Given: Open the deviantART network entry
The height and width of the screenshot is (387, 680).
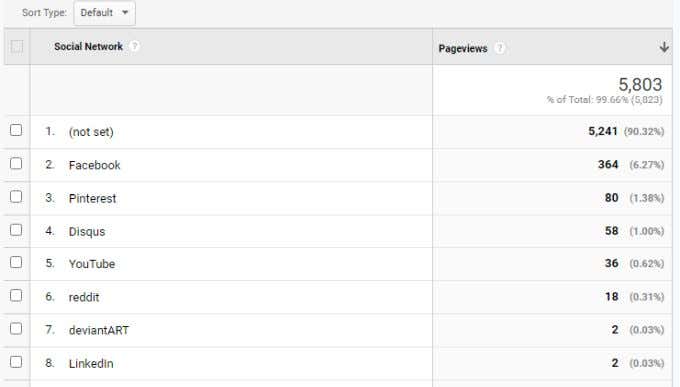Looking at the screenshot, I should [99, 330].
